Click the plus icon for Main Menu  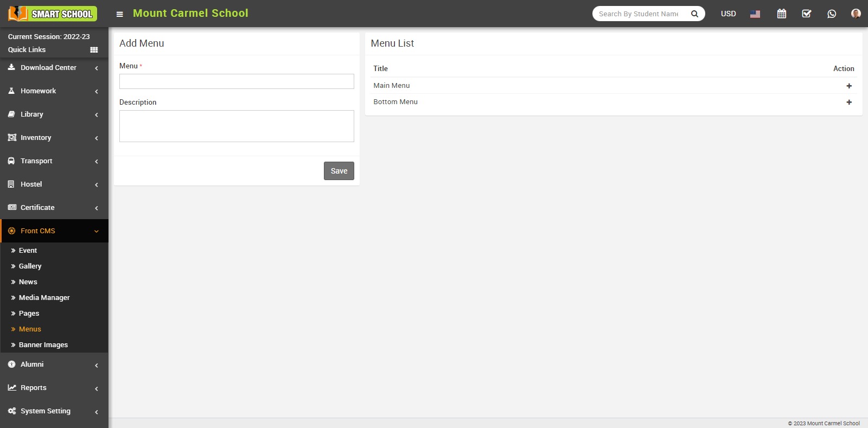pyautogui.click(x=849, y=86)
